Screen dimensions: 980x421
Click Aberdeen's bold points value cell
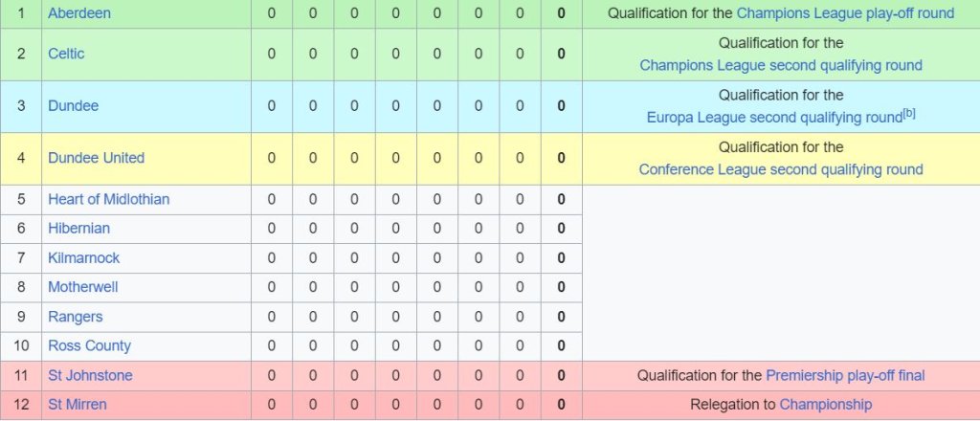click(561, 13)
